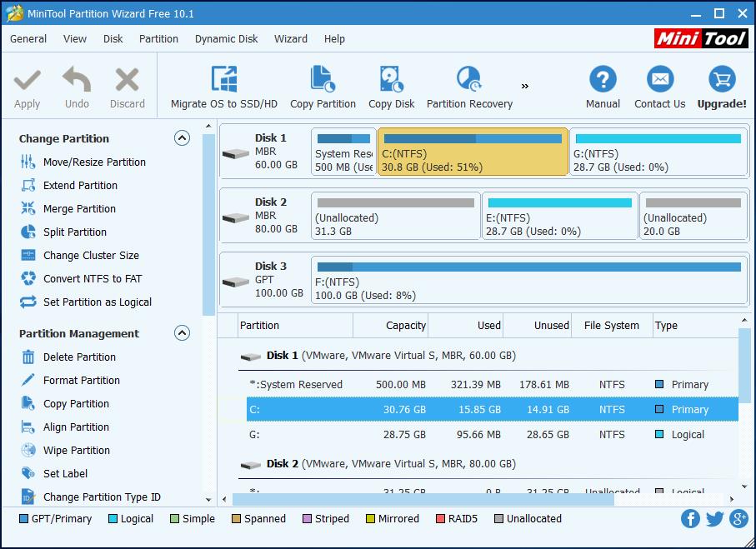Select the G: partition block on Disk 1
756x549 pixels.
[658, 152]
